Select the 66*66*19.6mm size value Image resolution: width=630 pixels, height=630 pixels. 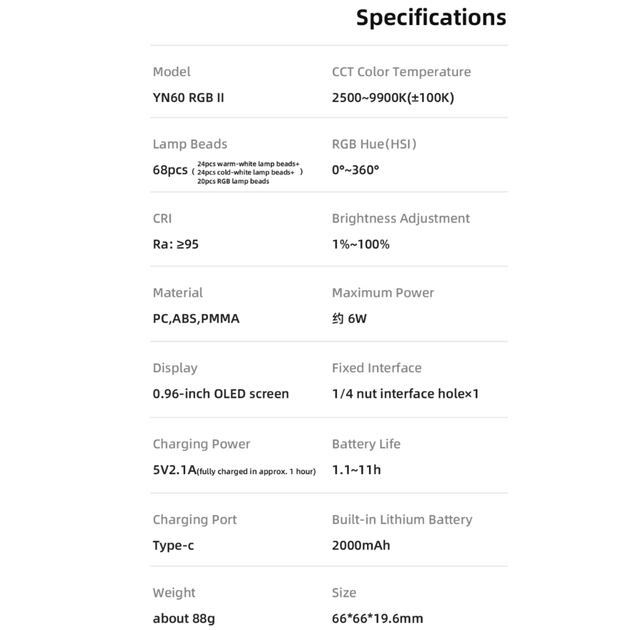pos(377,618)
